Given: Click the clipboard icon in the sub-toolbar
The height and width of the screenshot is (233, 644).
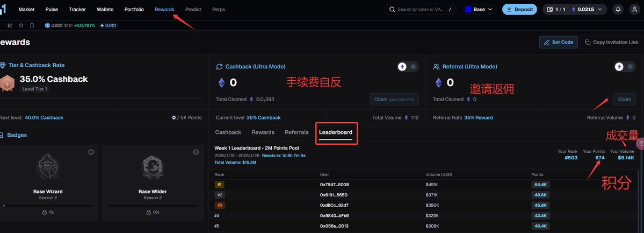Looking at the screenshot, I should coord(32,25).
